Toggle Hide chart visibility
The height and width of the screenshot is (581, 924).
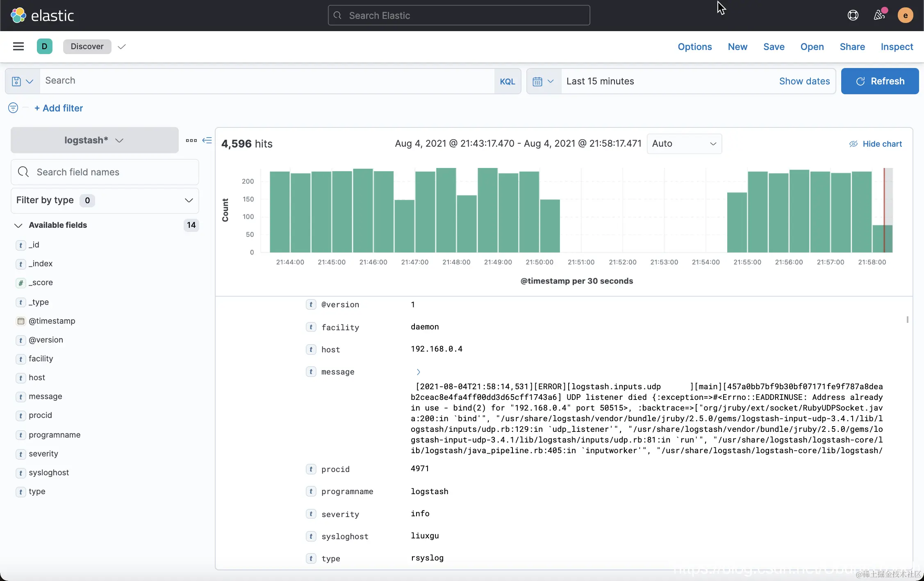(x=876, y=144)
